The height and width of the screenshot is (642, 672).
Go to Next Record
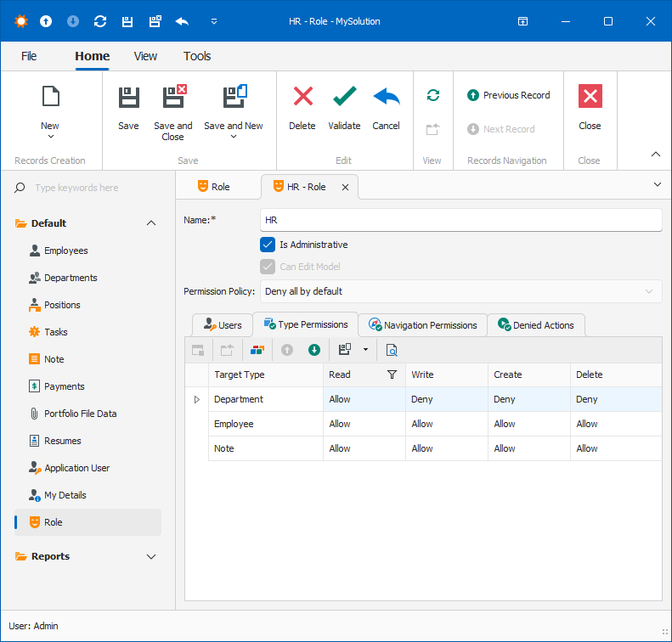[x=501, y=129]
